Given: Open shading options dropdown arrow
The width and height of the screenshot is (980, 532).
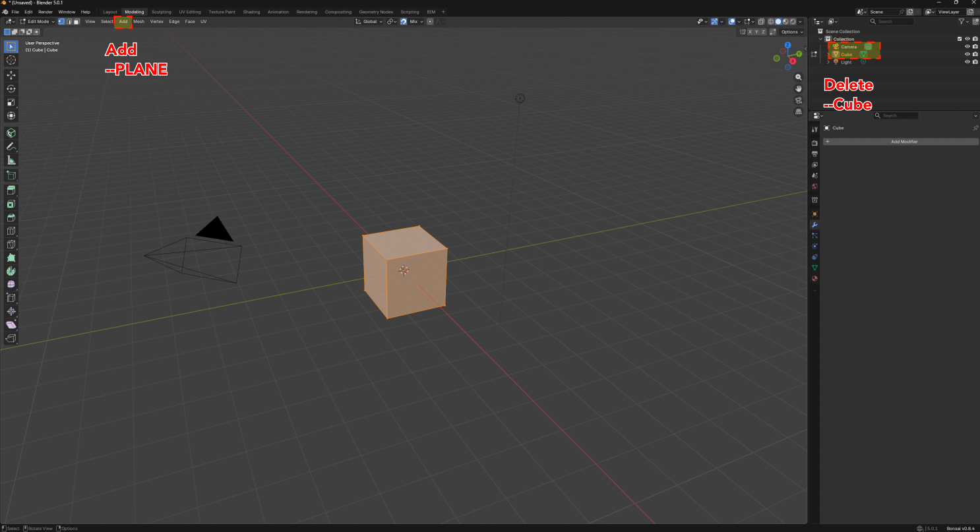Looking at the screenshot, I should [801, 22].
